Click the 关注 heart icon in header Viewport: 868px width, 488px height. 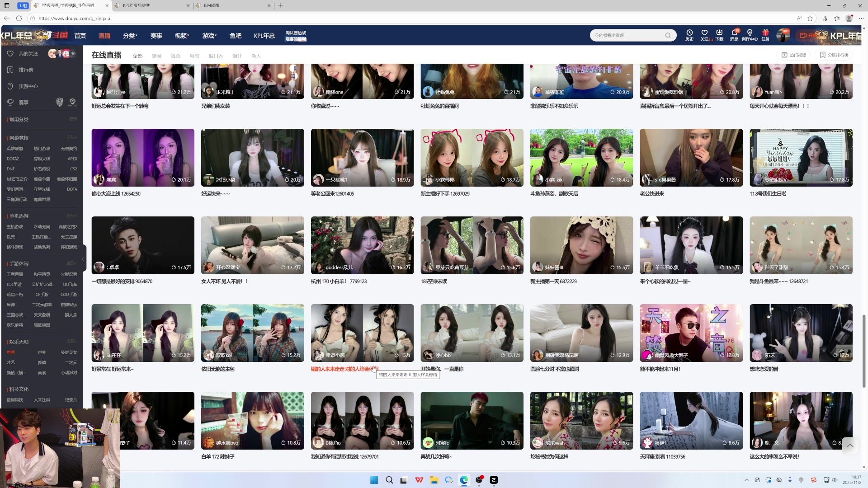tap(704, 33)
